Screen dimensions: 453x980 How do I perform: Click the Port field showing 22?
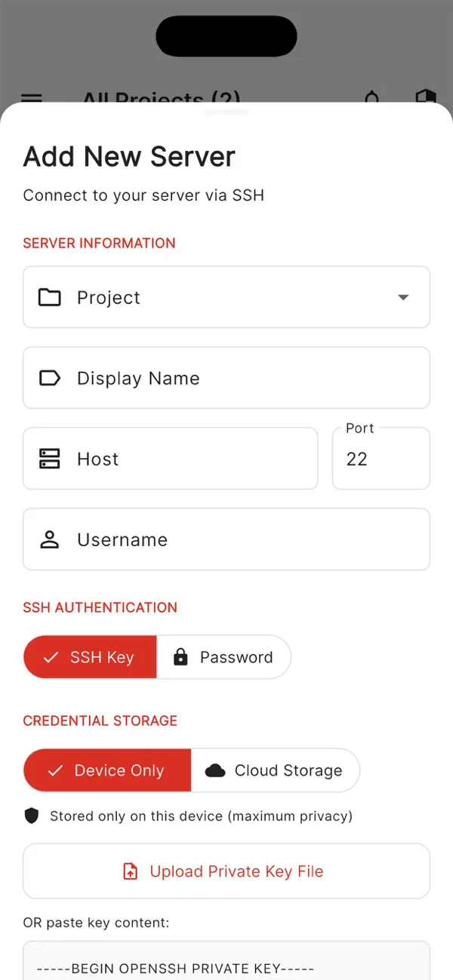381,458
